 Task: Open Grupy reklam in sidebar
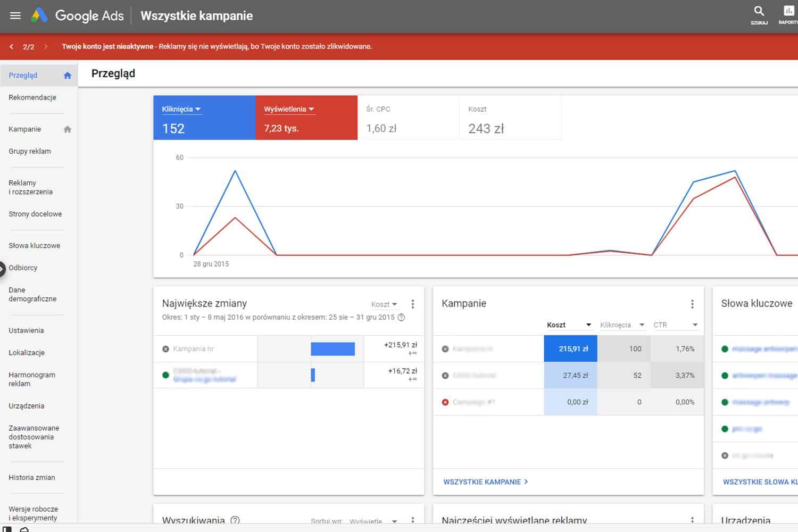coord(30,151)
